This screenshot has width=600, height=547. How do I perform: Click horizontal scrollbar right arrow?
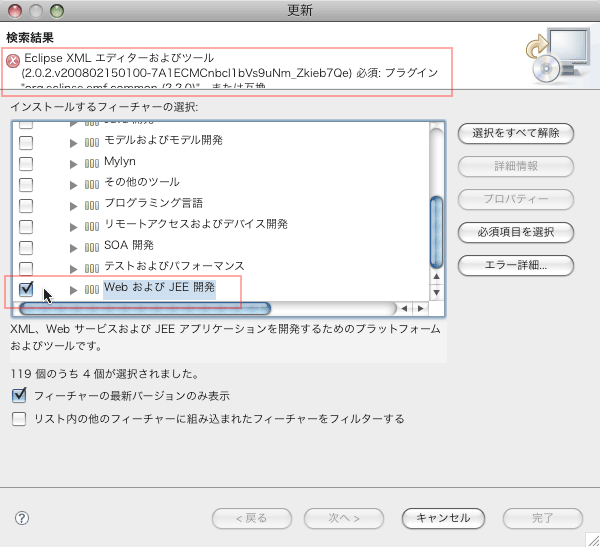click(x=421, y=308)
